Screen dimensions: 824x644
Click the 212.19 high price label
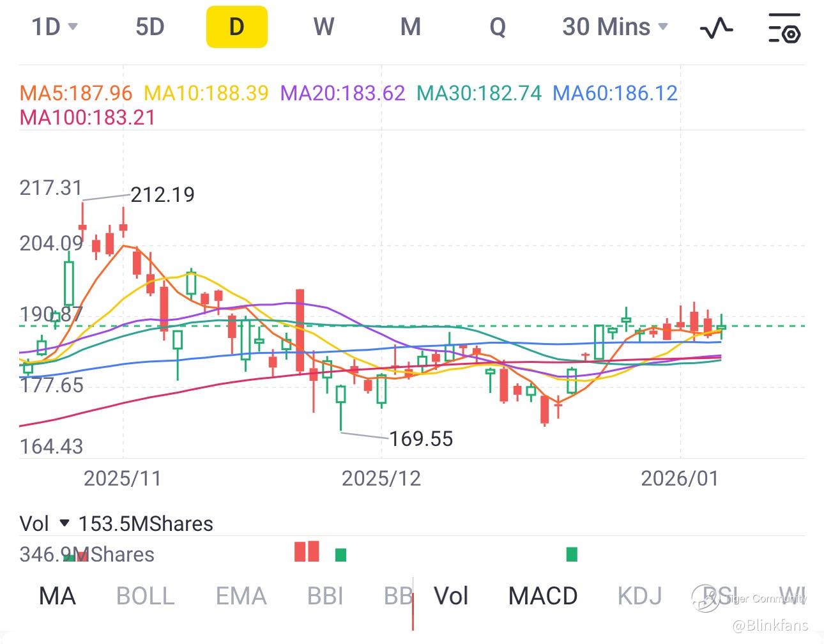coord(162,194)
